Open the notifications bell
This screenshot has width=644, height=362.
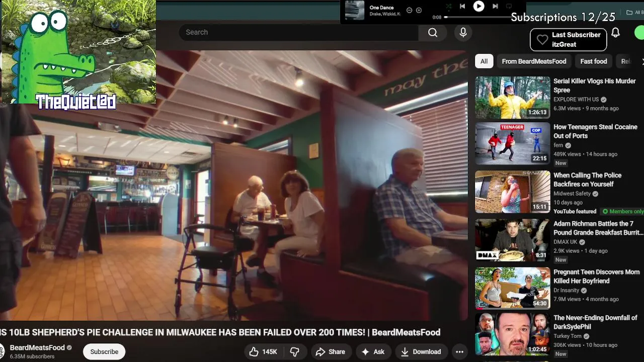click(615, 33)
